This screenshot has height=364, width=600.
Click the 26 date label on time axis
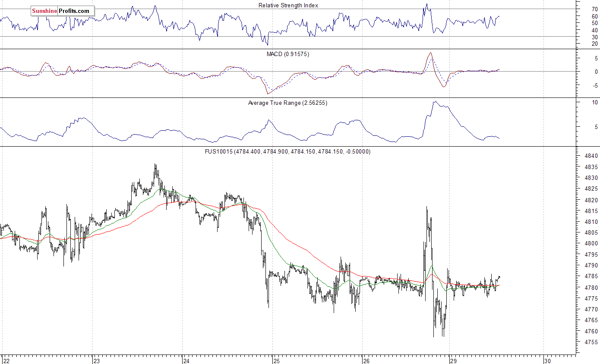click(366, 361)
